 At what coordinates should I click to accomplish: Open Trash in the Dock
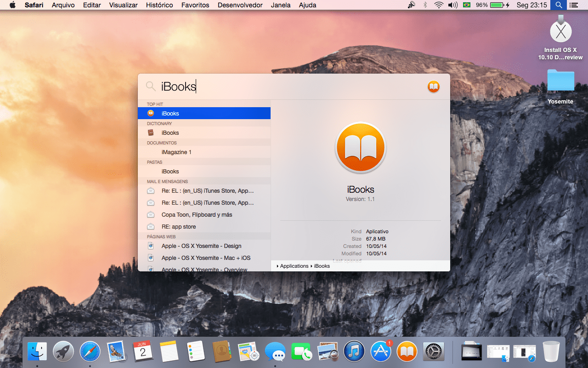tap(551, 352)
